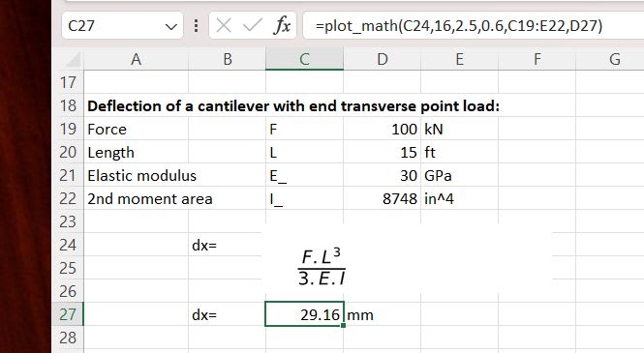
Task: Open the Name Box dropdown arrow
Action: [170, 27]
